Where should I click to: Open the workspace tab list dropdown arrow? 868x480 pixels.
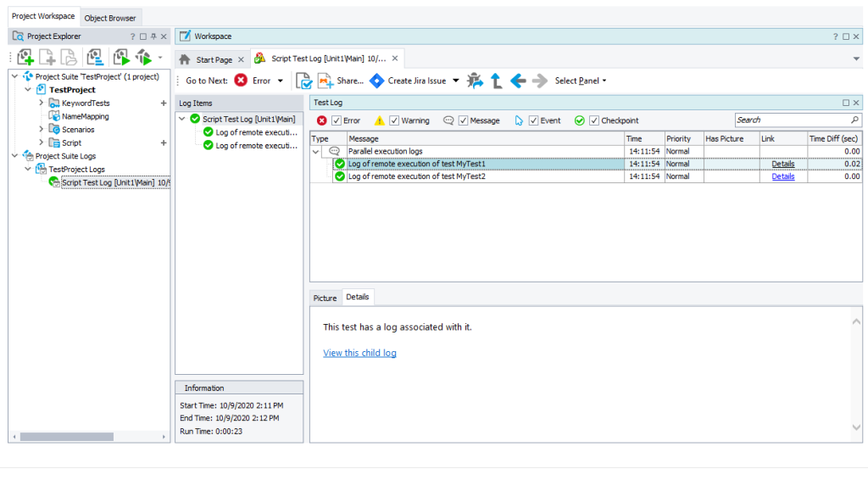coord(856,59)
